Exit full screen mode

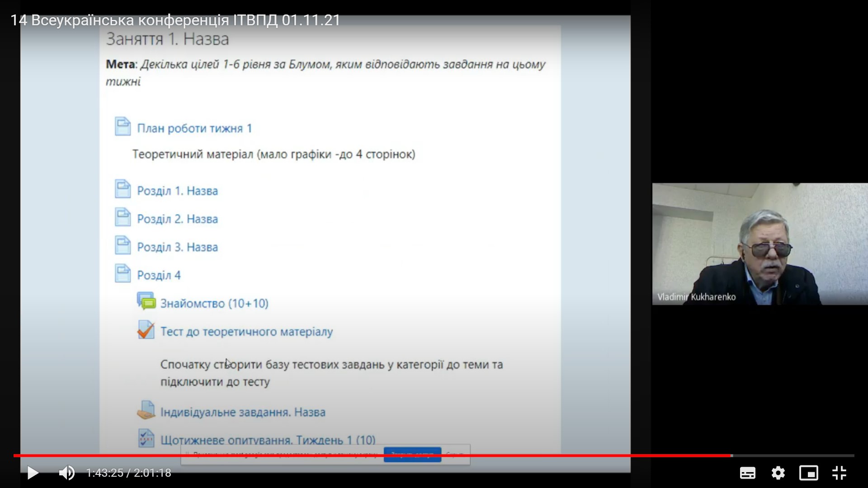(x=839, y=473)
